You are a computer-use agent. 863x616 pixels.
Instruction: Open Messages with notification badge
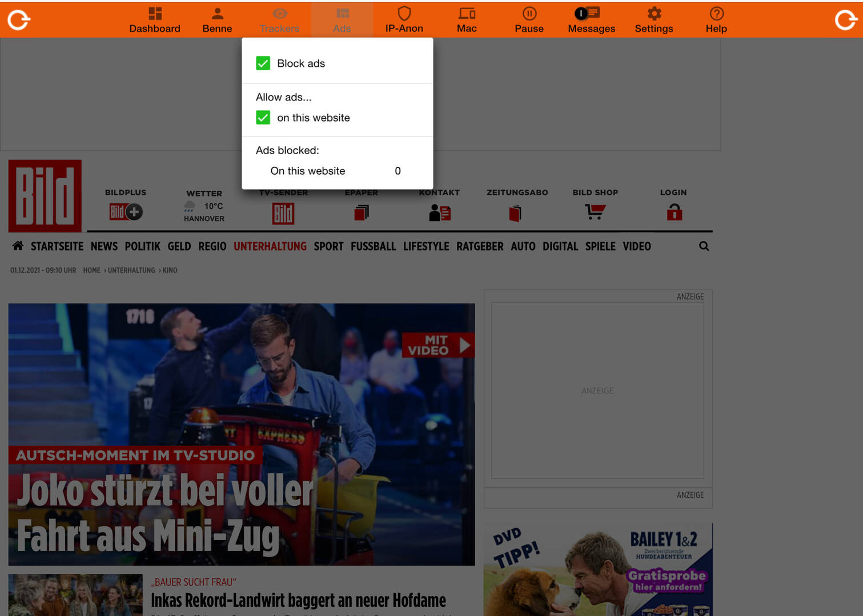coord(591,20)
